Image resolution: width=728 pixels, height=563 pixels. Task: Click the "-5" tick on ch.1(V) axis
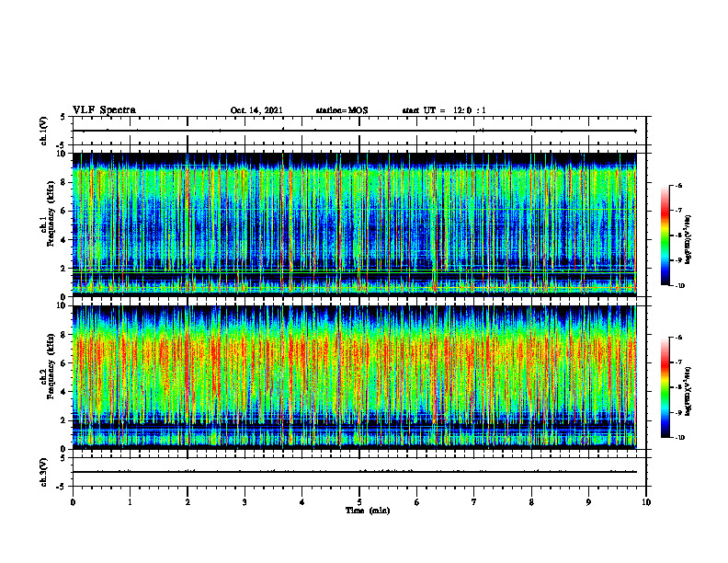[63, 145]
